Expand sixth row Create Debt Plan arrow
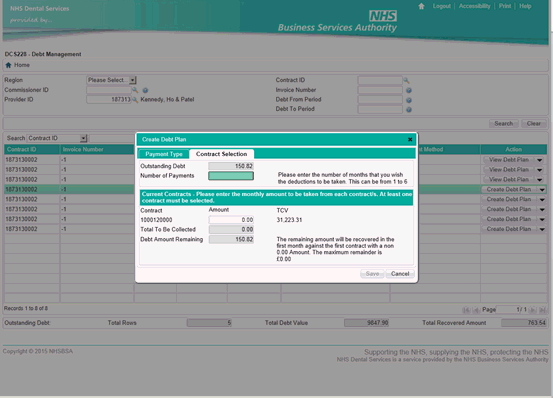 542,209
